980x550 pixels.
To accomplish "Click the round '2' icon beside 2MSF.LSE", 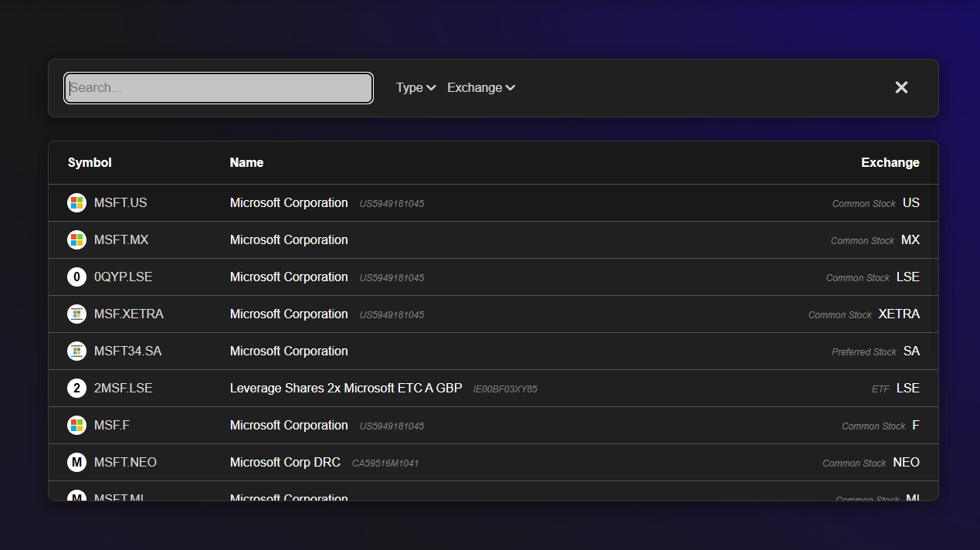I will [76, 389].
